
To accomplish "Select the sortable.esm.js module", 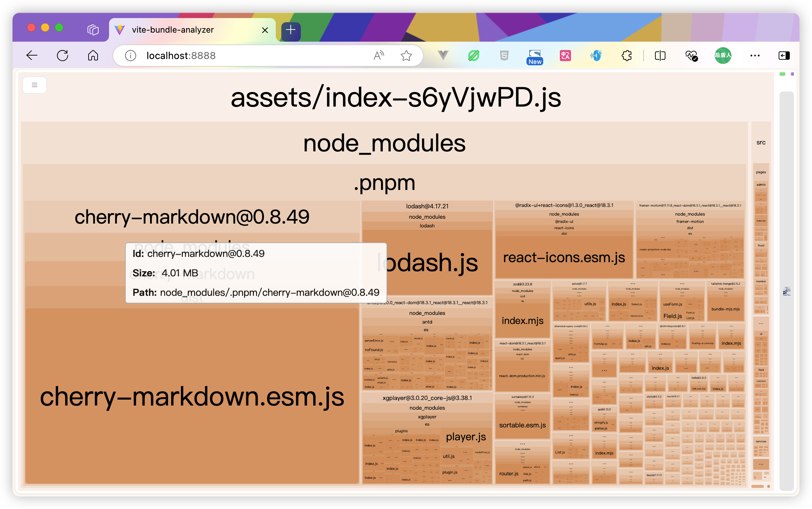I will tap(522, 425).
